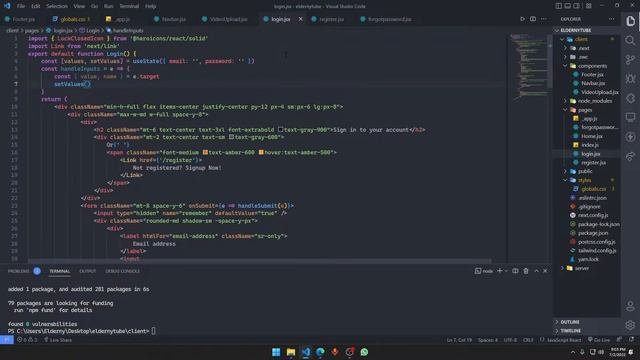Create a new terminal with plus icon
The width and height of the screenshot is (640, 360).
[500, 271]
